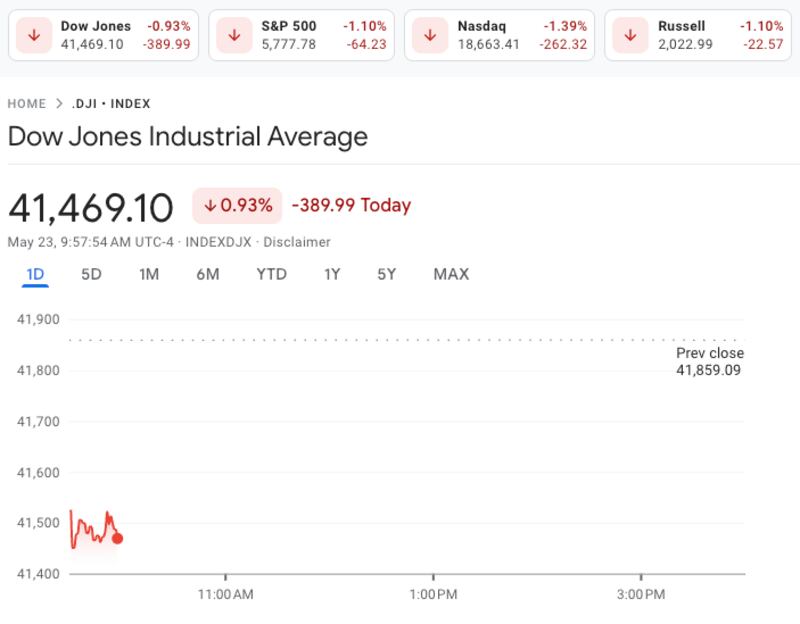Viewport: 800px width, 624px height.
Task: Click the Dow Jones down-arrow icon
Action: pos(35,35)
